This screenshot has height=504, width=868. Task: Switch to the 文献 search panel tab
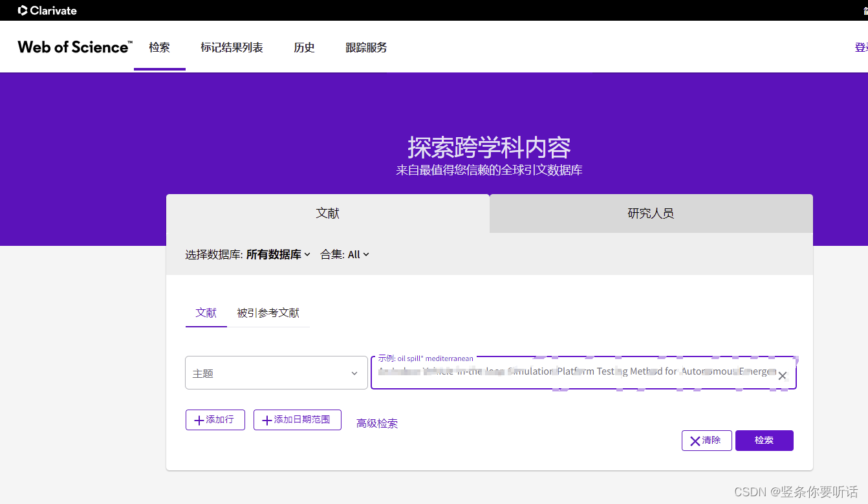click(x=328, y=214)
